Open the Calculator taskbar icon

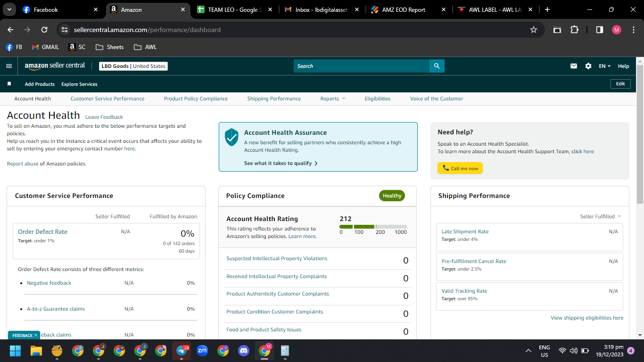pos(285,351)
